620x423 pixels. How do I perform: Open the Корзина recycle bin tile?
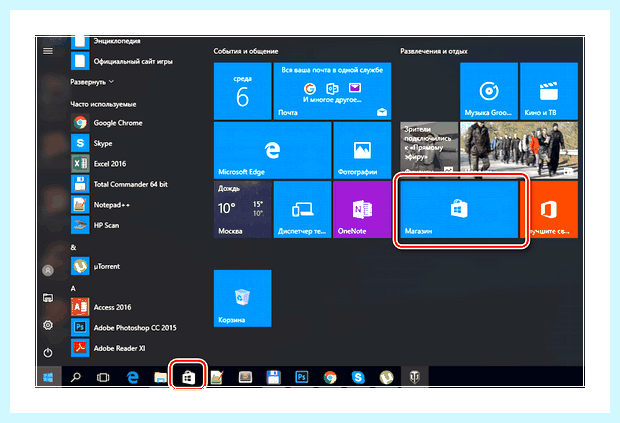coord(242,298)
